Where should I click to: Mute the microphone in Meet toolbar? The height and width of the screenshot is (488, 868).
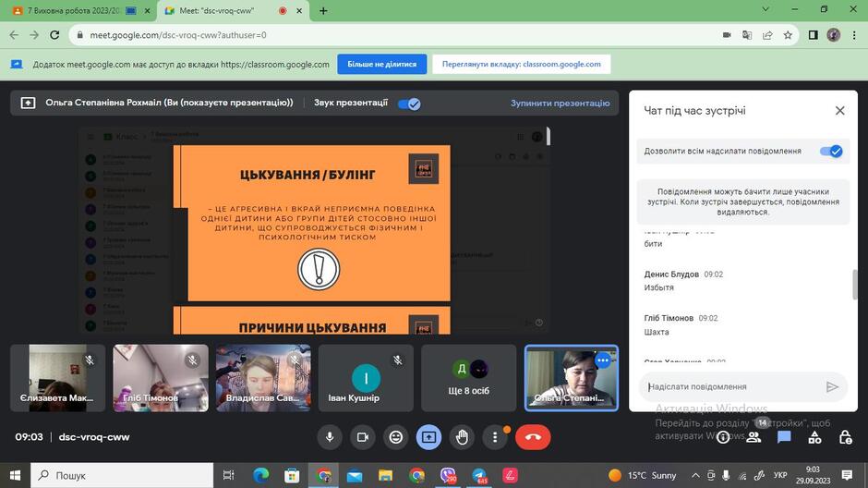330,437
